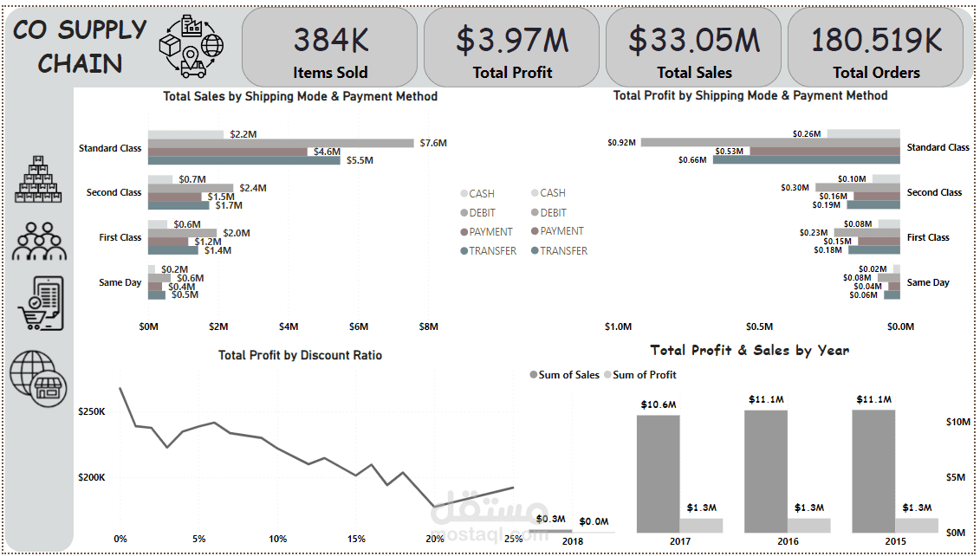Click PAYMENT legend marker in the profit chart legend

[x=535, y=231]
